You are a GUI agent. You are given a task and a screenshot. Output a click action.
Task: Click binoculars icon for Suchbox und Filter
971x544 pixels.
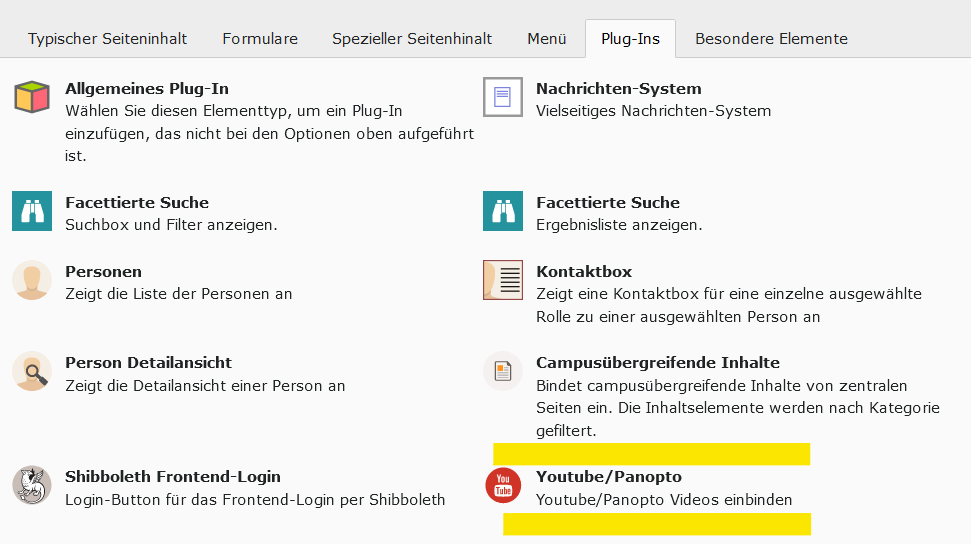[32, 211]
